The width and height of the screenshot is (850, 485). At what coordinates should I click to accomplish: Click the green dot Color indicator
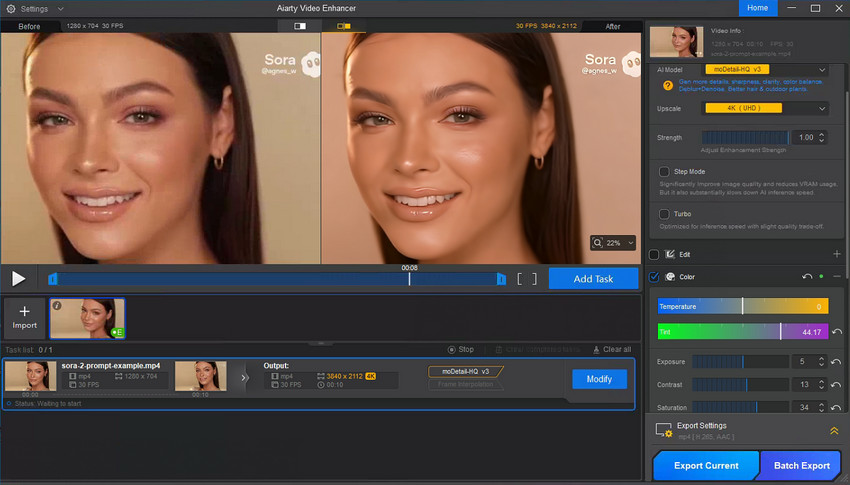tap(821, 277)
